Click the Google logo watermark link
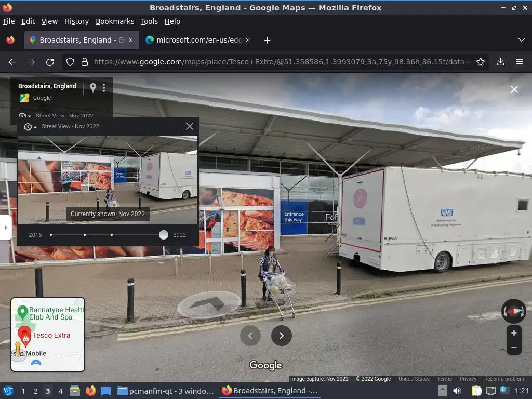The width and height of the screenshot is (532, 399). [x=265, y=365]
